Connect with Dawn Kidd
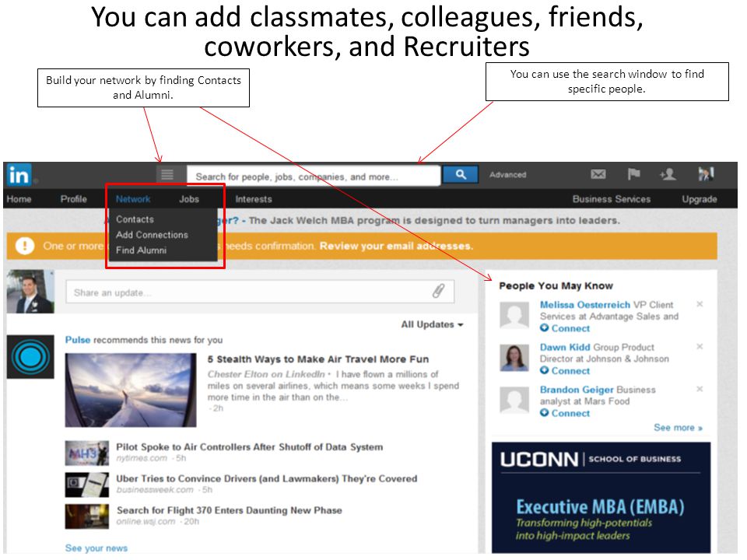This screenshot has height=560, width=747. pyautogui.click(x=565, y=370)
